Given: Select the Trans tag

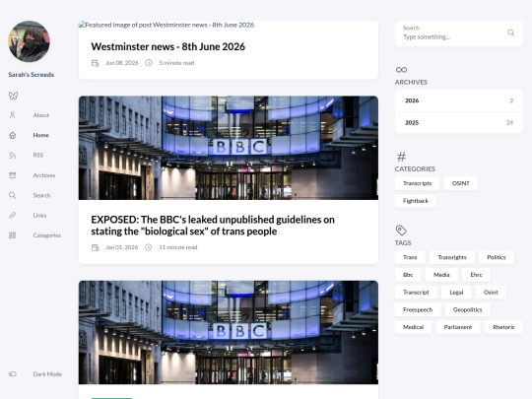Looking at the screenshot, I should point(410,257).
